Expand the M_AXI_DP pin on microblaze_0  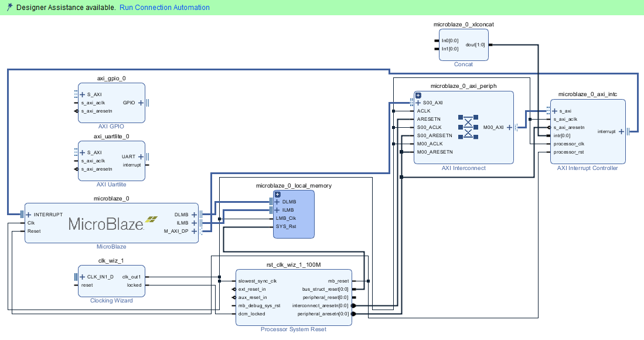[195, 231]
